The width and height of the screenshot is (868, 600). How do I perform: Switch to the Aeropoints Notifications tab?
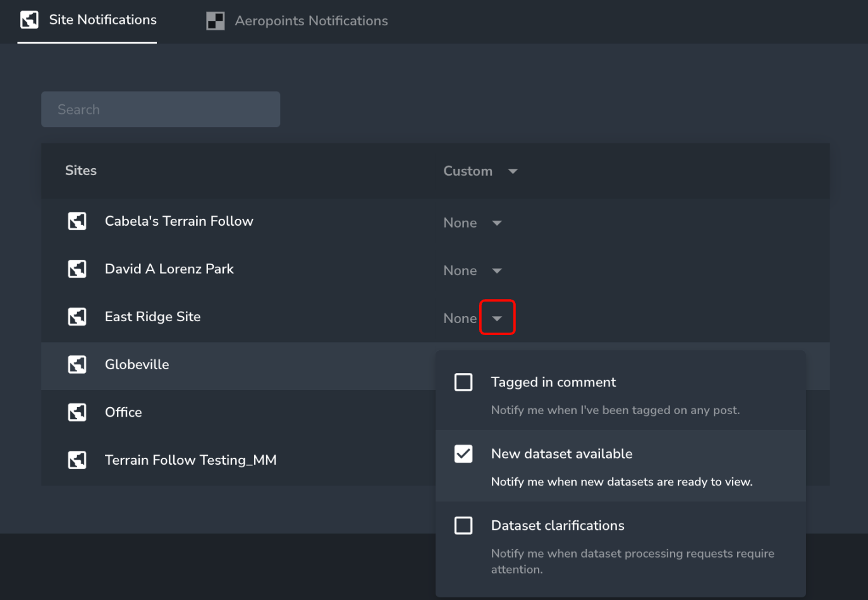(310, 21)
